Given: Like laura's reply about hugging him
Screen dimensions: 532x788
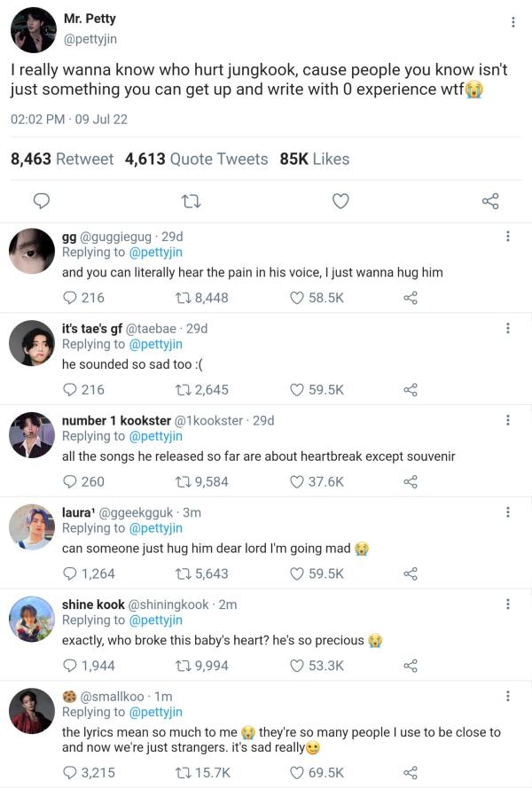Looking at the screenshot, I should (x=298, y=573).
